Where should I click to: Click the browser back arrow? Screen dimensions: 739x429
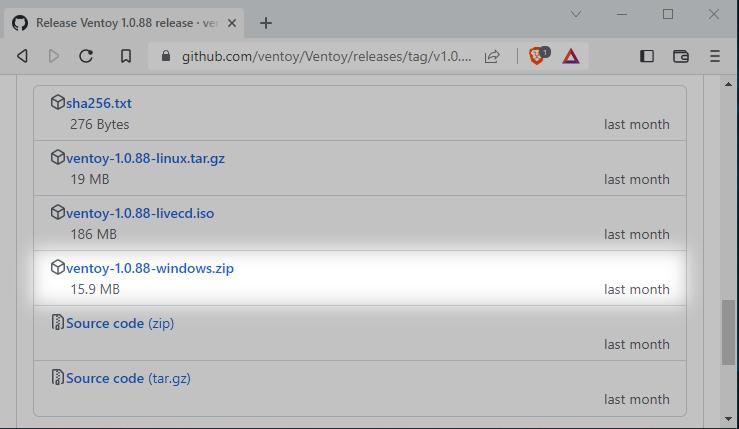pos(22,56)
